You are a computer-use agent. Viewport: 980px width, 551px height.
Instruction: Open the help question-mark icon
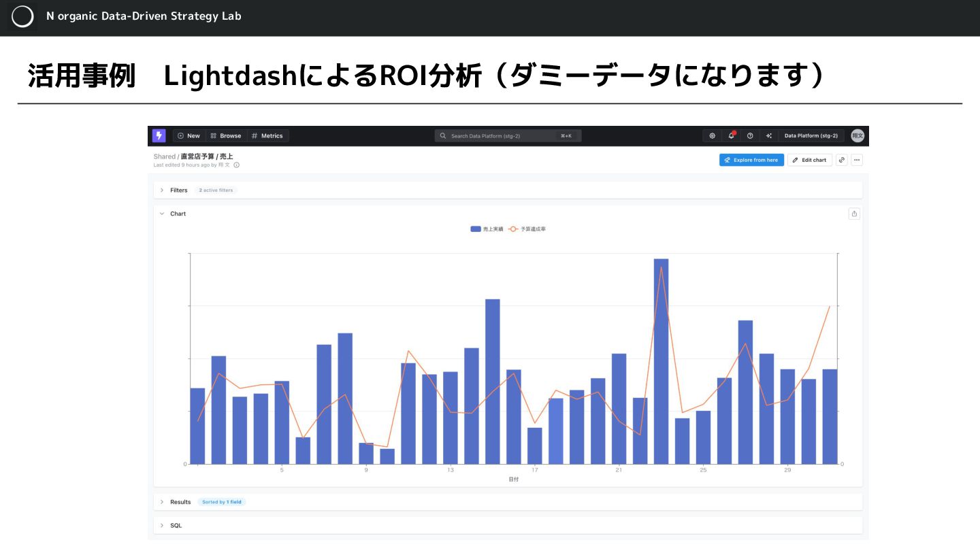pos(750,136)
